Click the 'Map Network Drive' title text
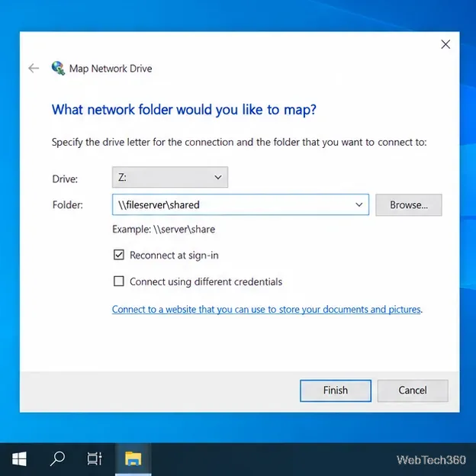 pos(111,69)
